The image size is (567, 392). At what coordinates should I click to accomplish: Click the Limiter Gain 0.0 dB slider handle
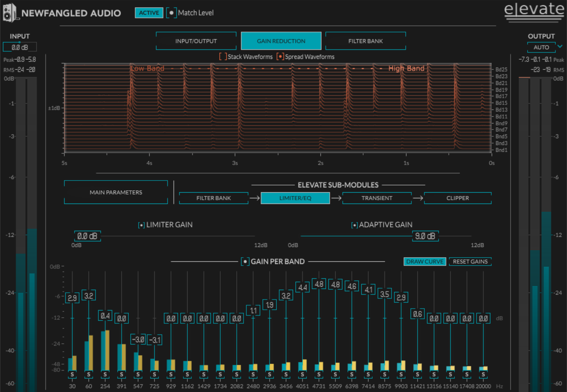[x=87, y=236]
